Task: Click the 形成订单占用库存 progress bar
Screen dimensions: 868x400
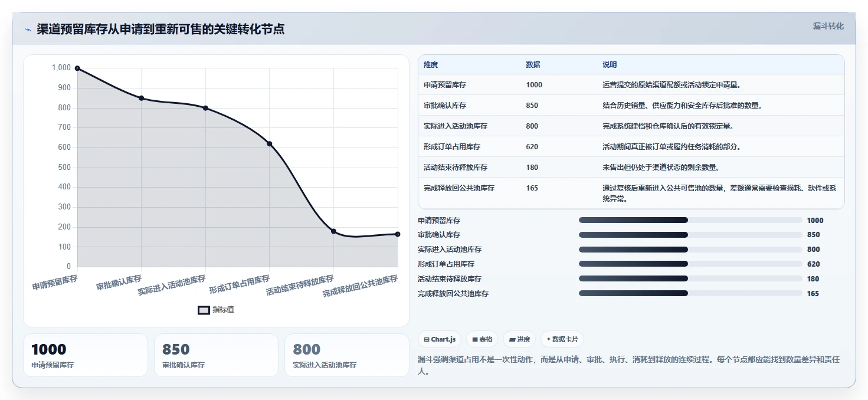Action: pyautogui.click(x=690, y=264)
